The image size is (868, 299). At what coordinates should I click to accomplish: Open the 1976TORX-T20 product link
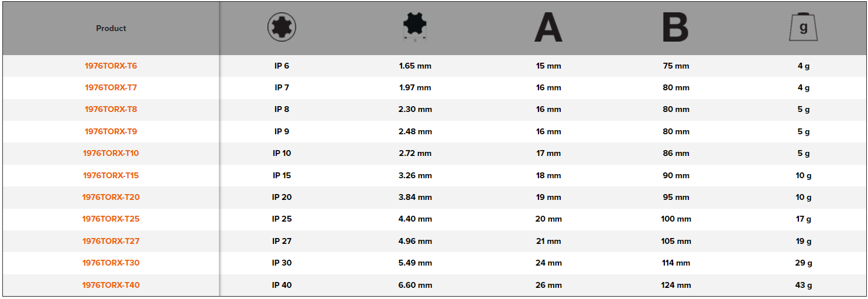pyautogui.click(x=111, y=197)
